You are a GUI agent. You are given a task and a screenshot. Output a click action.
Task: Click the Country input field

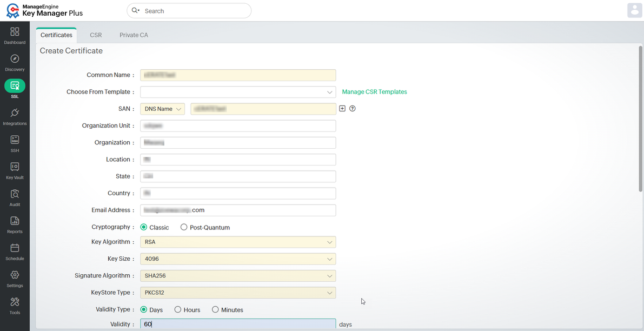point(238,193)
